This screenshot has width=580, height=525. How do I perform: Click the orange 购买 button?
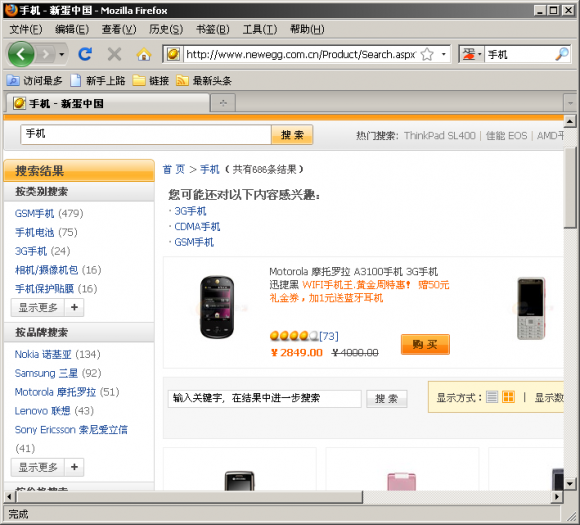425,344
